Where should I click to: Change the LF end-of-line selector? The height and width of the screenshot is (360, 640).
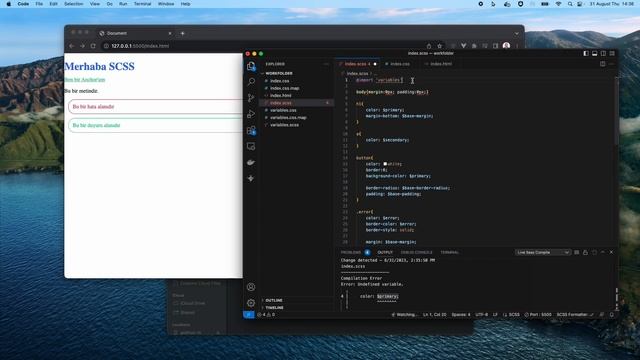pos(495,315)
